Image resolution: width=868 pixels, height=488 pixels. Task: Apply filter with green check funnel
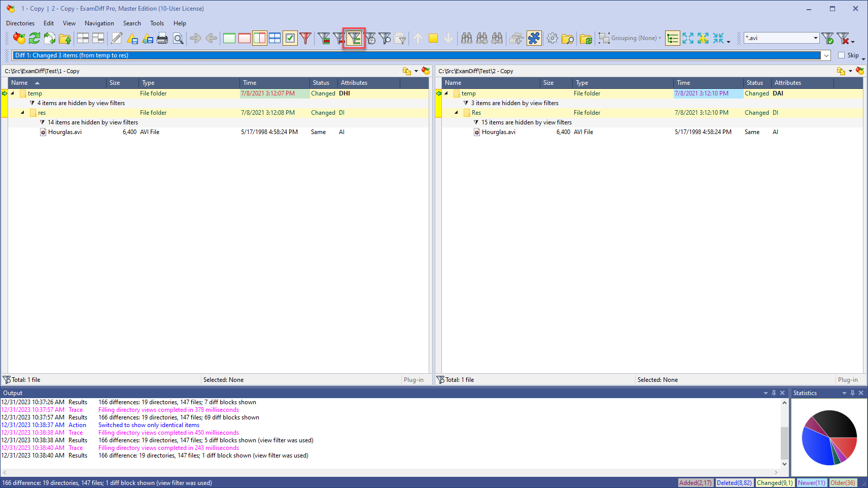point(827,38)
